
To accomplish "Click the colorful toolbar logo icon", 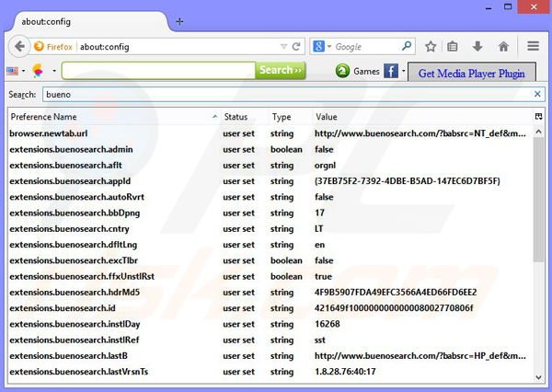I will pyautogui.click(x=38, y=71).
